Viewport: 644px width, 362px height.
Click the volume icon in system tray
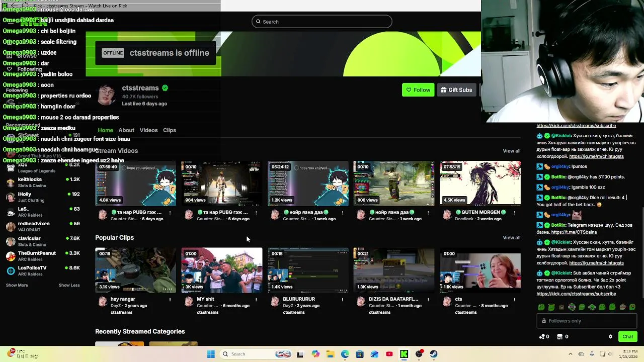(610, 354)
